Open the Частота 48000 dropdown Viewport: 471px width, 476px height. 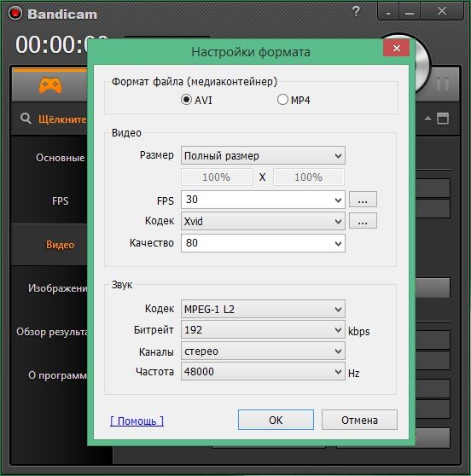click(263, 371)
